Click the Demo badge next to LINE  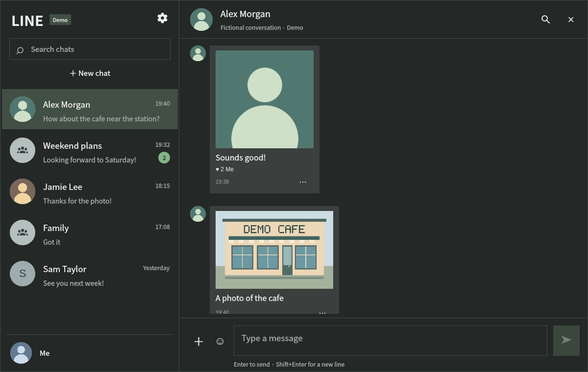pyautogui.click(x=60, y=20)
